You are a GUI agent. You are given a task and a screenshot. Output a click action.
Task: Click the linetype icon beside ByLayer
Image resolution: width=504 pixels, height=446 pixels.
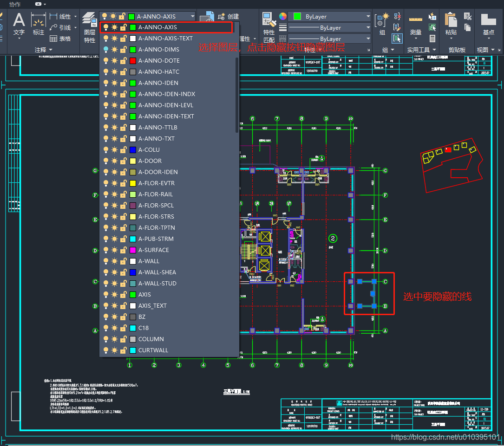click(283, 39)
